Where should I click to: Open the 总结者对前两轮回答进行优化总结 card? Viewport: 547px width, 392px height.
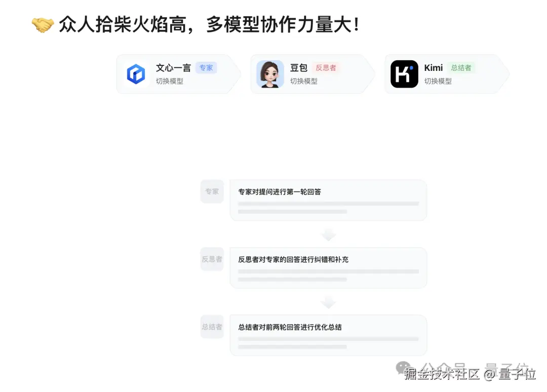tap(328, 335)
